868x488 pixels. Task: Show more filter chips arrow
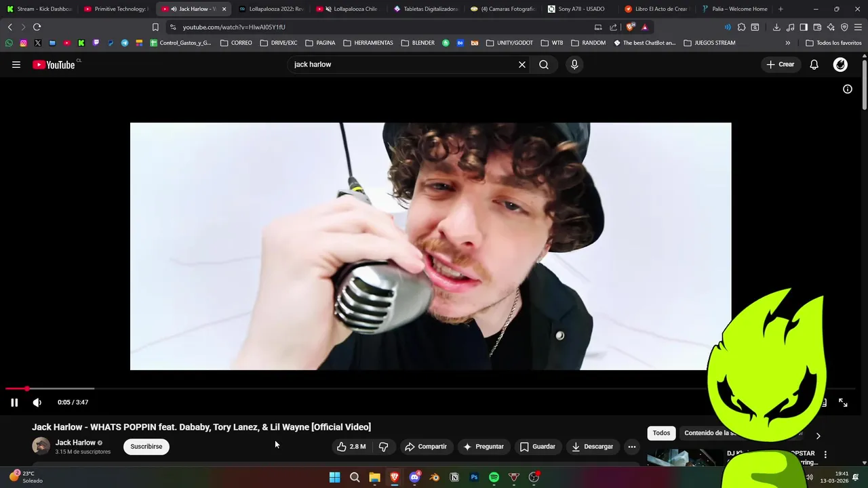818,436
